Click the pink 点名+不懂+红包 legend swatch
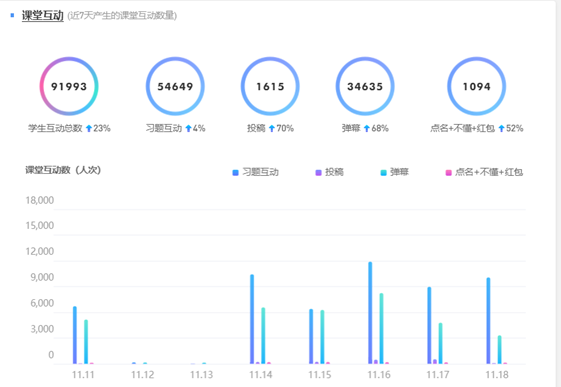Viewport: 561px width, 387px height. click(x=448, y=173)
